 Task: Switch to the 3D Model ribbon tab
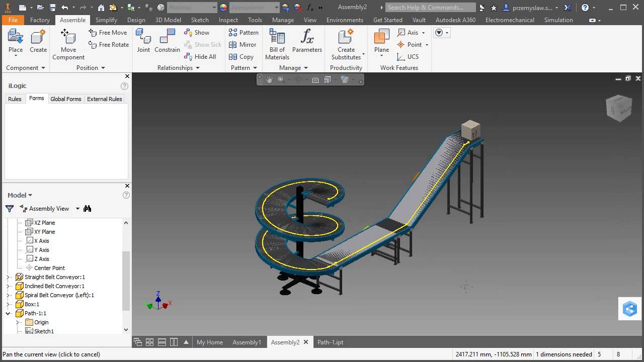[x=168, y=20]
